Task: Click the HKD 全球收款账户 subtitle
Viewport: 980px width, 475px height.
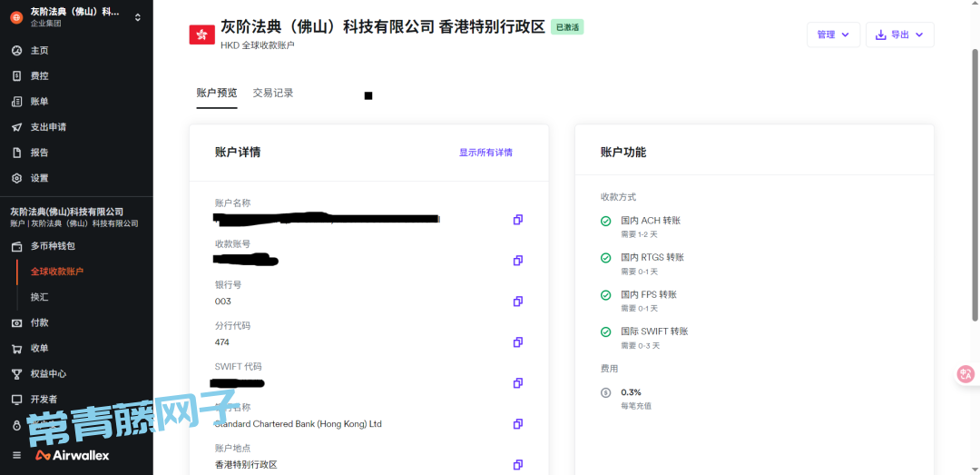Action: pyautogui.click(x=258, y=45)
